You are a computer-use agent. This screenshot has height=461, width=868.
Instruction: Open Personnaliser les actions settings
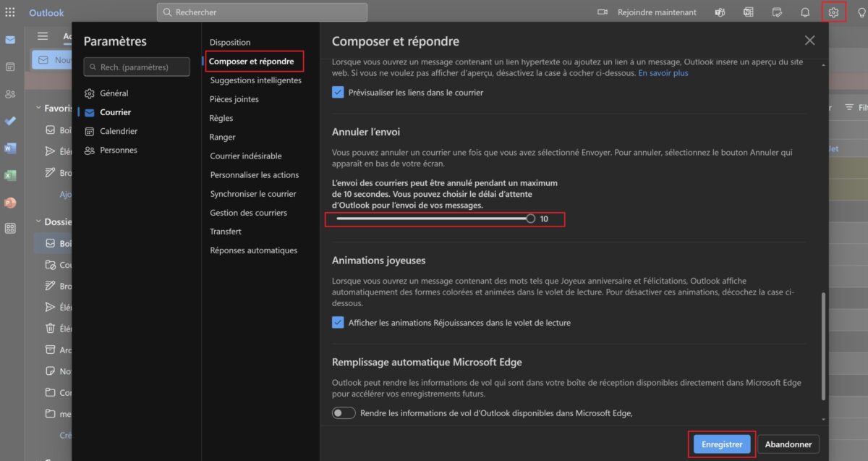coord(255,175)
